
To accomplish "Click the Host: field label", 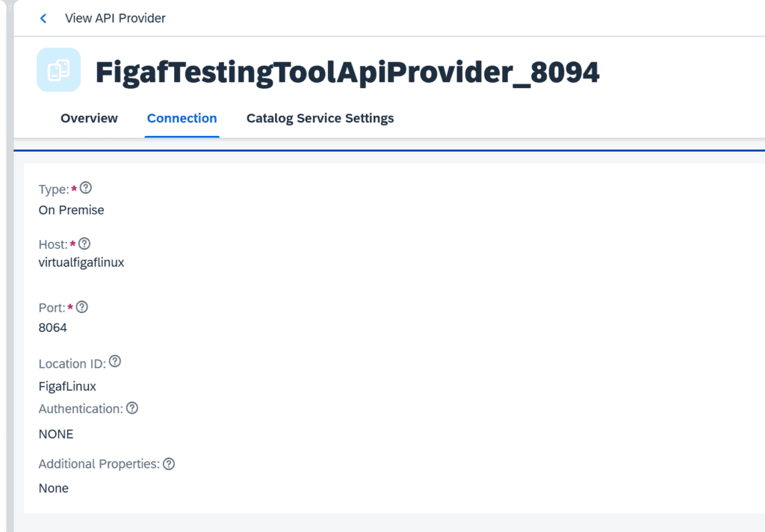I will pos(53,244).
